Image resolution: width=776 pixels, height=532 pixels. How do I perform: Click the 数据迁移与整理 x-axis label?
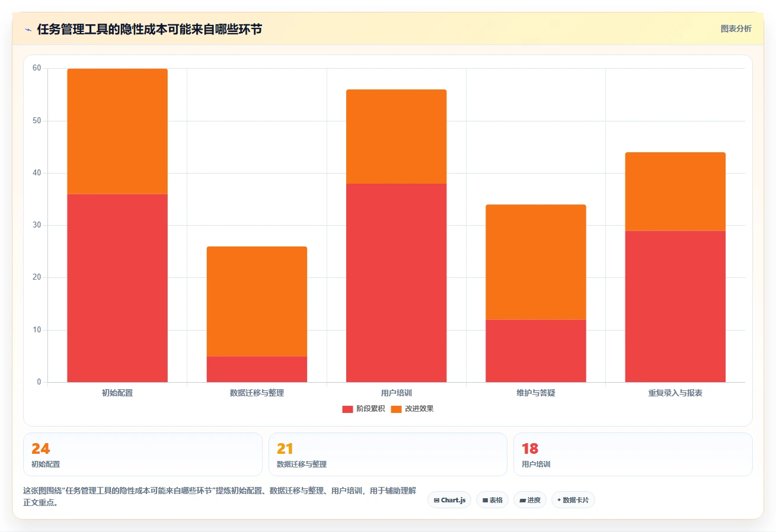click(257, 393)
